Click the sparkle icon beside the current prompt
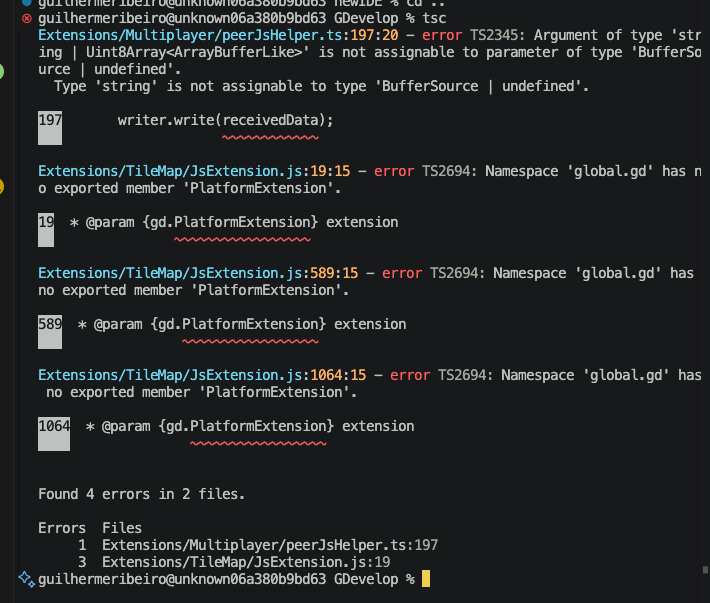This screenshot has height=603, width=710. click(x=27, y=580)
